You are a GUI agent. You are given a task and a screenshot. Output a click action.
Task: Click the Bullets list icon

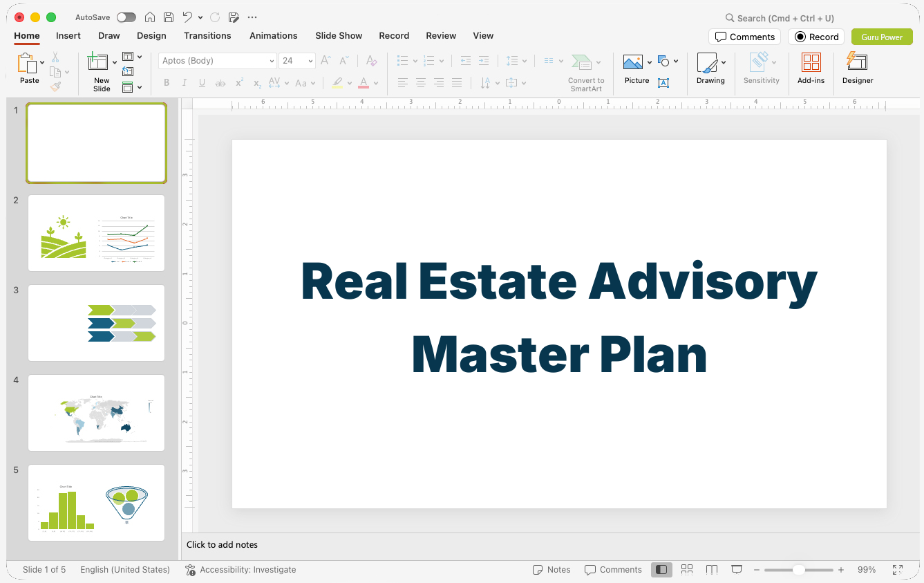pyautogui.click(x=402, y=61)
